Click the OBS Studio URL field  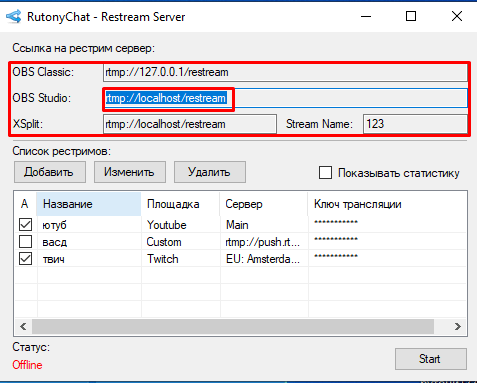tap(285, 98)
